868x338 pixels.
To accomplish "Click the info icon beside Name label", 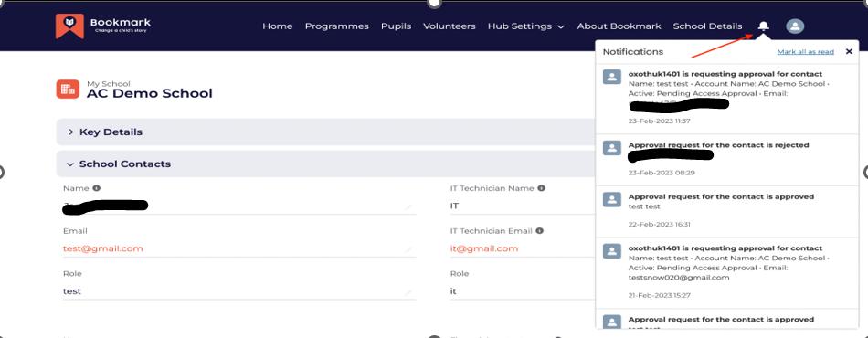I will [x=96, y=188].
